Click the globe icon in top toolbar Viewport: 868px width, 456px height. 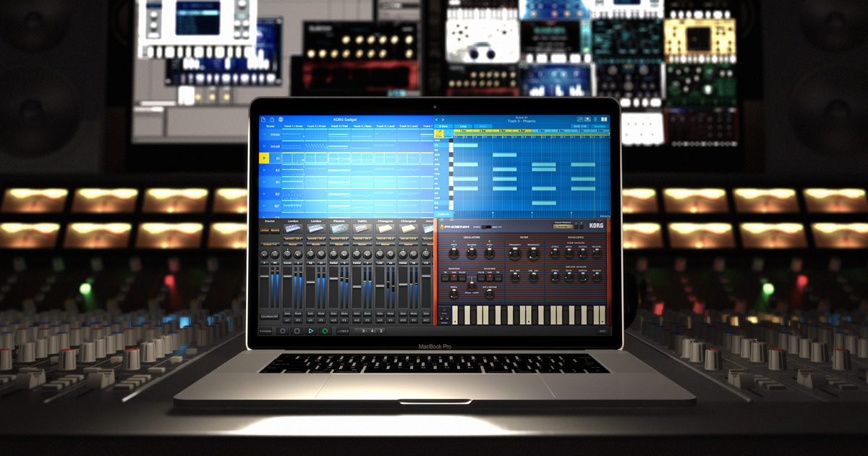[281, 119]
